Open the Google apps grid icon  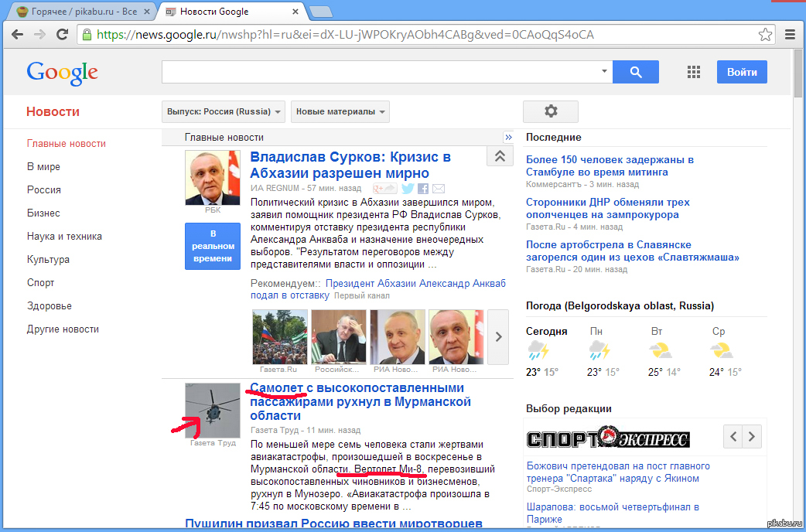pyautogui.click(x=694, y=72)
